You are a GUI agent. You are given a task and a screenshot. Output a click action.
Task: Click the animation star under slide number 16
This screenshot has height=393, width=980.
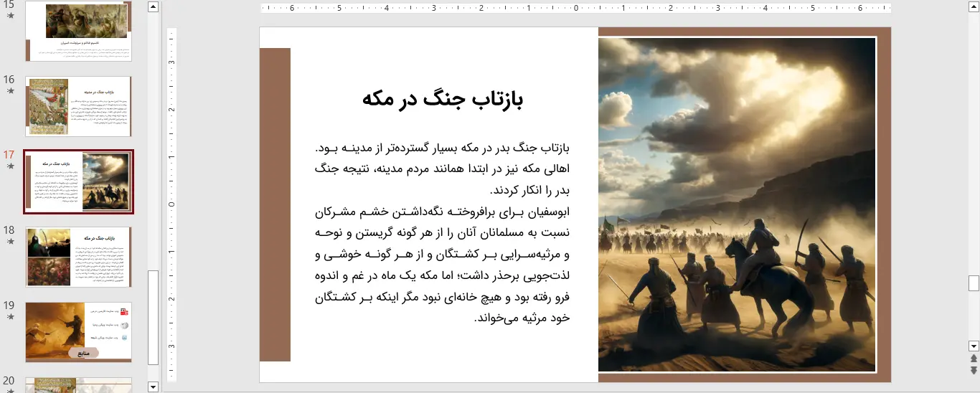tap(10, 90)
